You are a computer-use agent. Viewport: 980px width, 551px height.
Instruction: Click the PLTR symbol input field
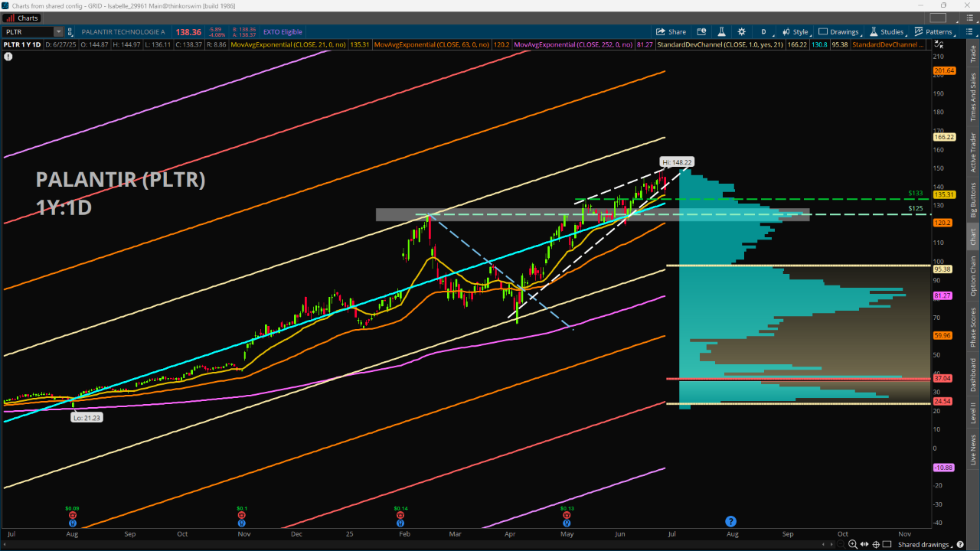[28, 32]
